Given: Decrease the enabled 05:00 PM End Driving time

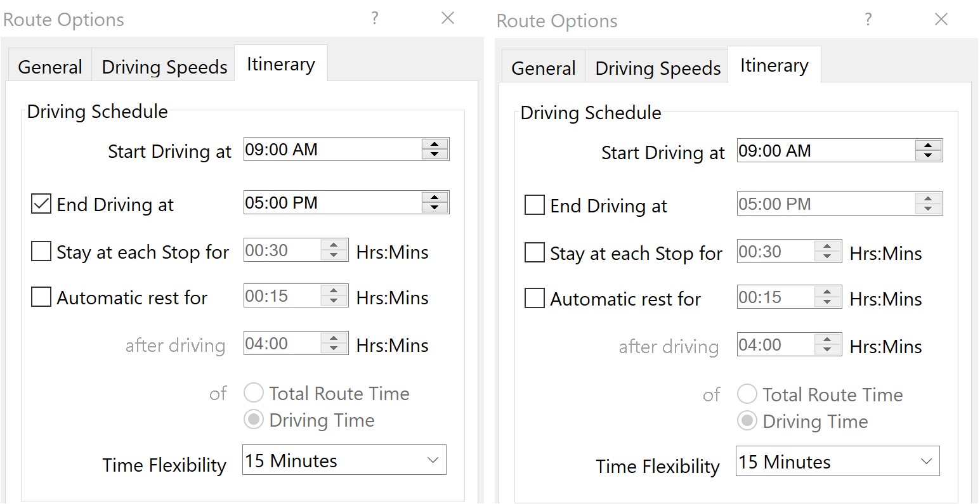Looking at the screenshot, I should (x=434, y=207).
